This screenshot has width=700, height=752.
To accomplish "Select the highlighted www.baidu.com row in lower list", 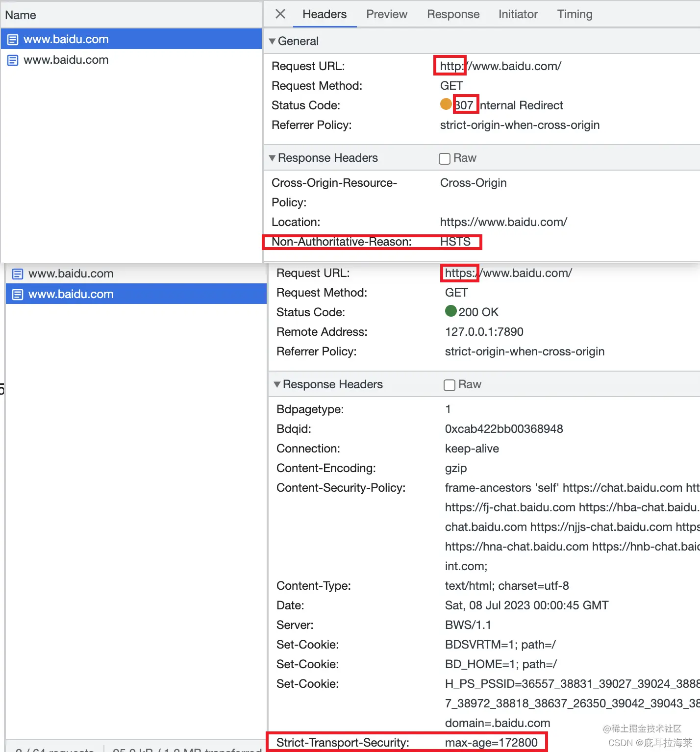I will (x=136, y=294).
